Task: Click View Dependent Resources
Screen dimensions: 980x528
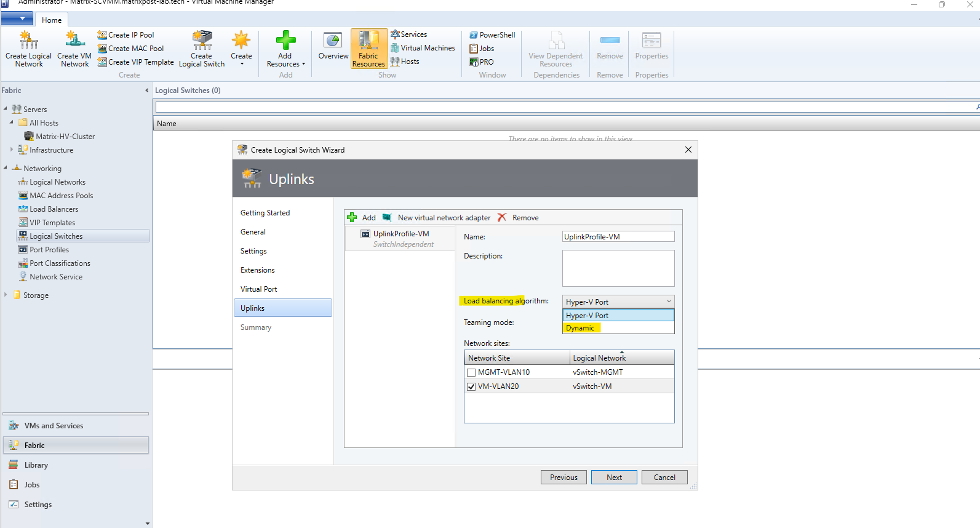Action: point(556,49)
